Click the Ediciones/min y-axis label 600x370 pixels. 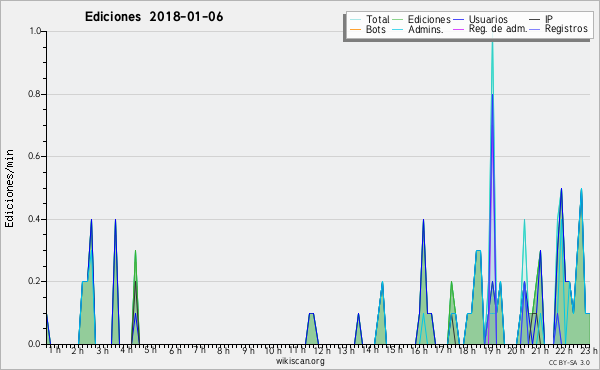coord(9,188)
